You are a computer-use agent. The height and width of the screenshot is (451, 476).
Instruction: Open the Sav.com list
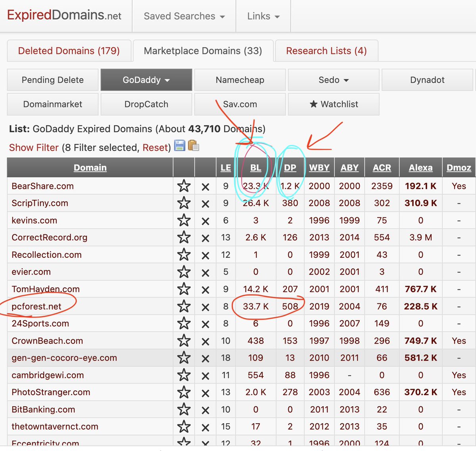(x=240, y=104)
